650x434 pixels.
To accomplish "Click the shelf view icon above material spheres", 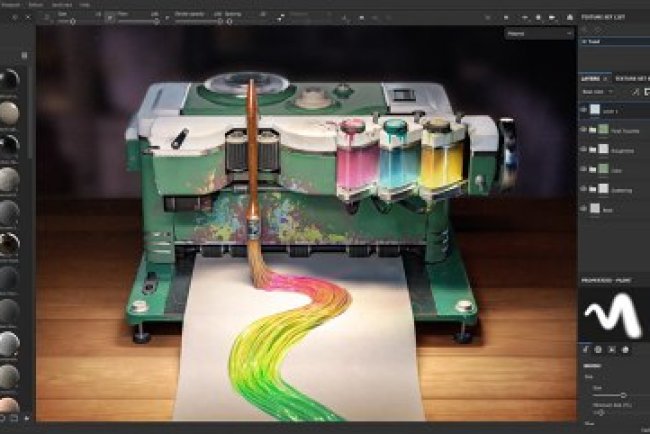I will 24,56.
